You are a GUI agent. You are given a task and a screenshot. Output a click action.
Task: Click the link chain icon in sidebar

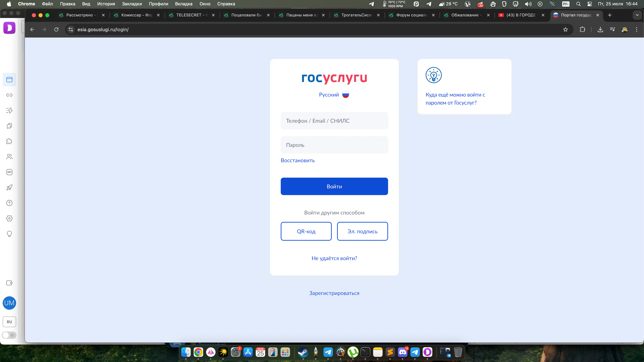(9, 95)
